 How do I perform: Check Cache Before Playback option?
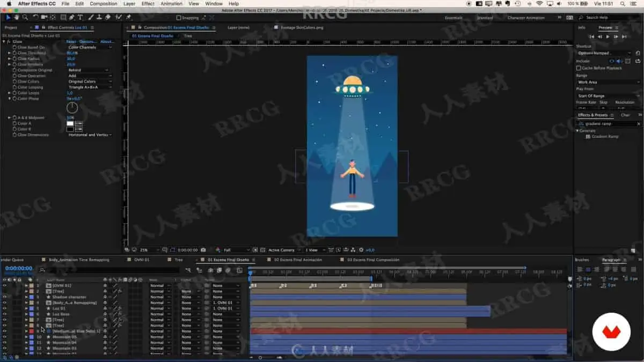pos(579,68)
